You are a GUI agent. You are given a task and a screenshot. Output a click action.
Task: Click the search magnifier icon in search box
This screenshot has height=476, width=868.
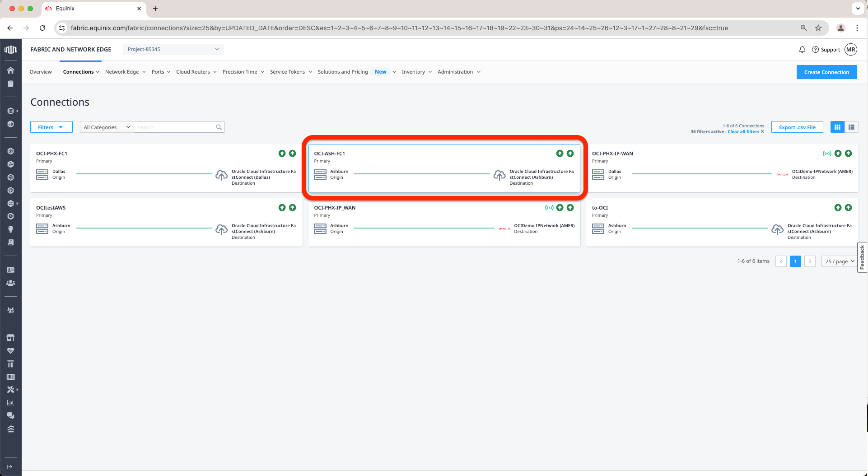219,127
